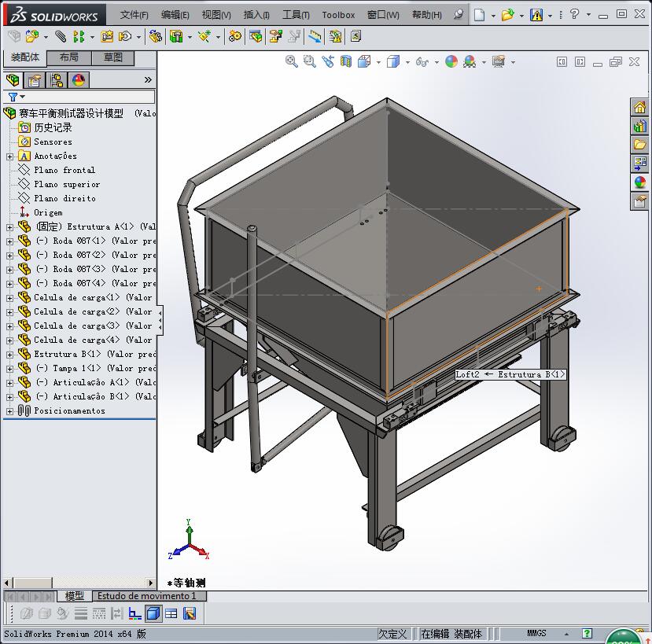The image size is (652, 644).
Task: Click the DisplayManager tab icon
Action: 79,80
